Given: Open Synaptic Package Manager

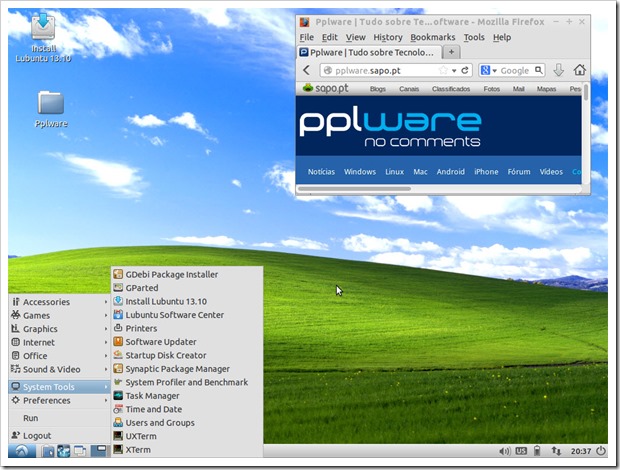Looking at the screenshot, I should (x=187, y=369).
